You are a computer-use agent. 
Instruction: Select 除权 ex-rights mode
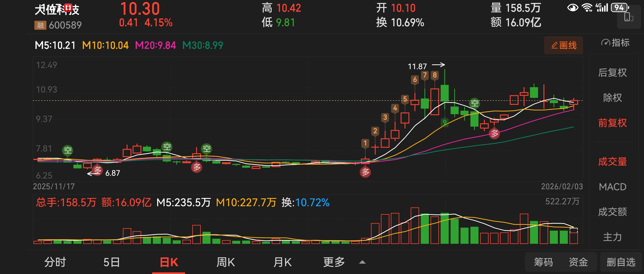coord(612,98)
